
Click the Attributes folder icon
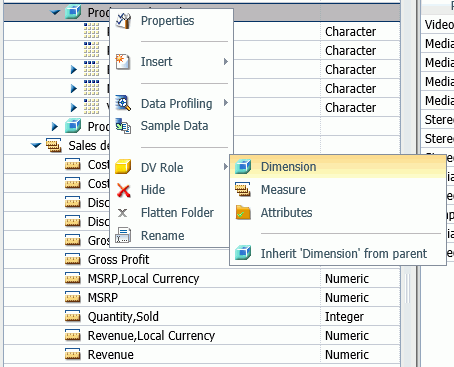pos(243,212)
